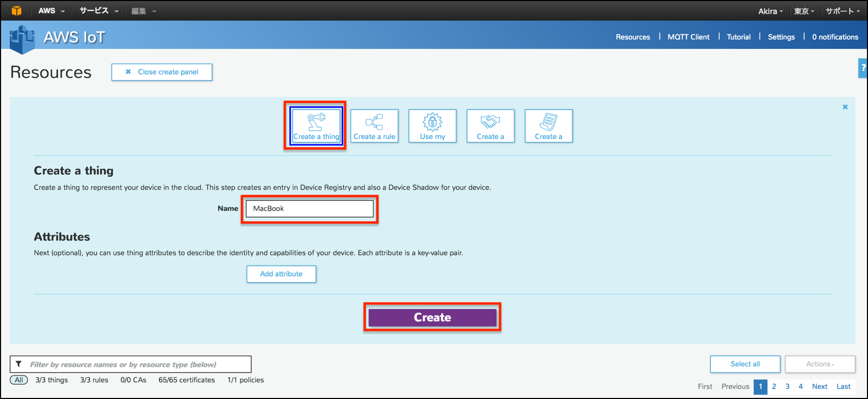Open MQTT Client from the header
The image size is (868, 399).
click(x=689, y=37)
